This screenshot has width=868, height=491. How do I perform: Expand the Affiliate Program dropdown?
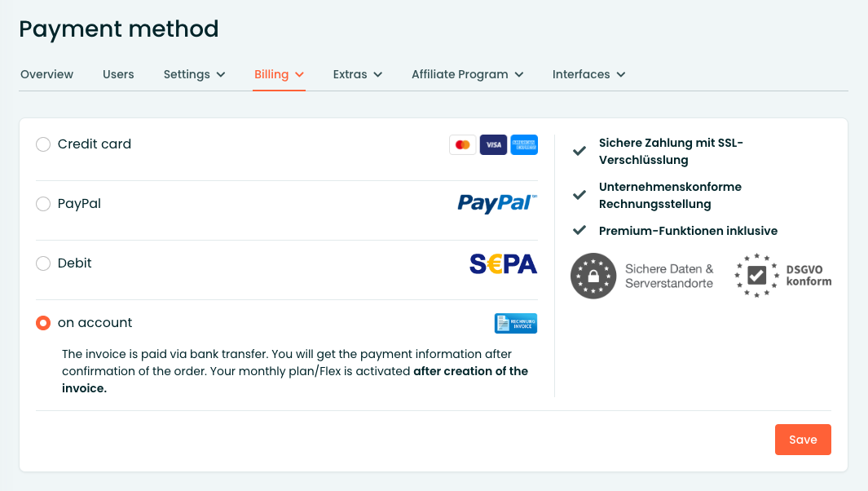[x=467, y=74]
